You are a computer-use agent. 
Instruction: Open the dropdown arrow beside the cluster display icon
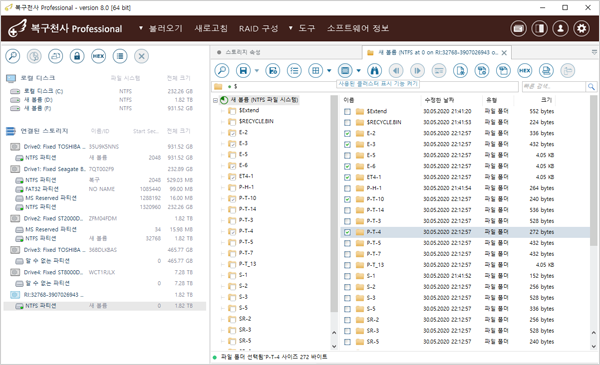[x=359, y=70]
